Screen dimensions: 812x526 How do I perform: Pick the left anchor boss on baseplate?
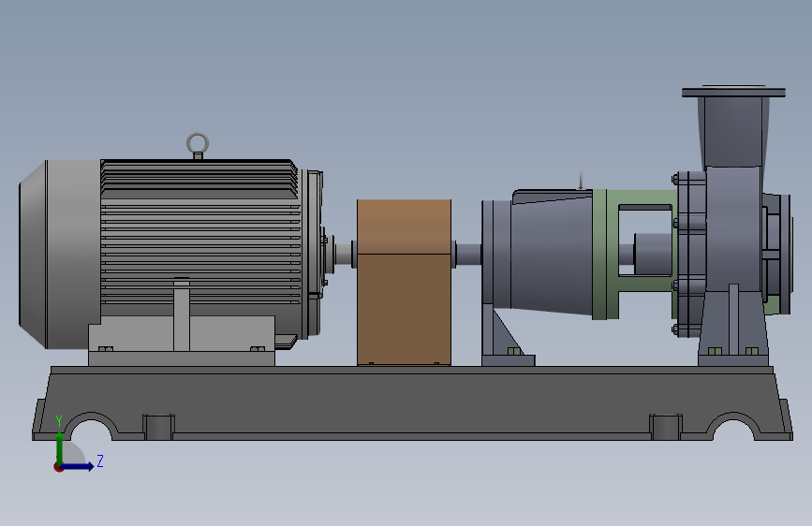coord(158,427)
